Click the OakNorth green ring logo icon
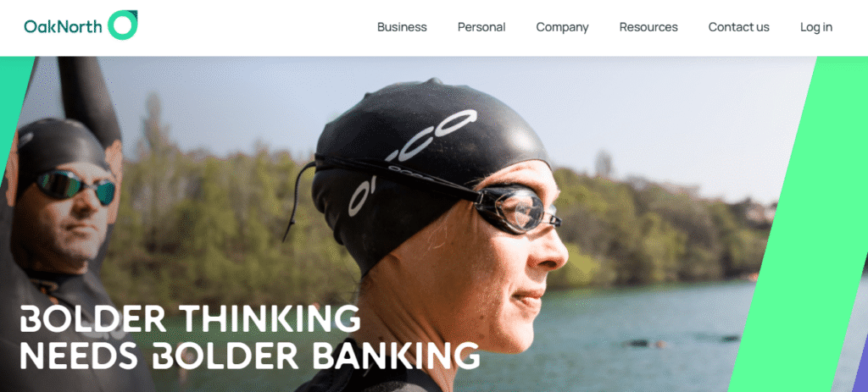 pos(122,25)
